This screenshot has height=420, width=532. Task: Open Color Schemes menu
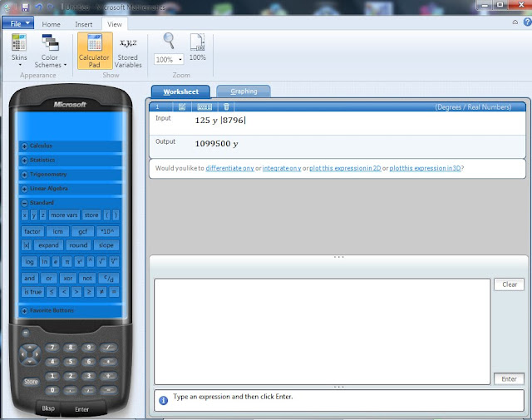(x=50, y=51)
